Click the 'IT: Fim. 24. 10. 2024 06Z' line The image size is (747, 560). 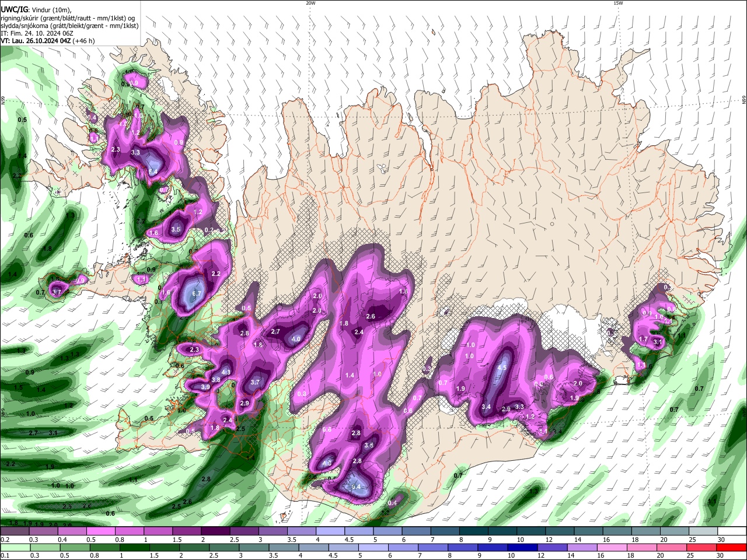[x=36, y=33]
